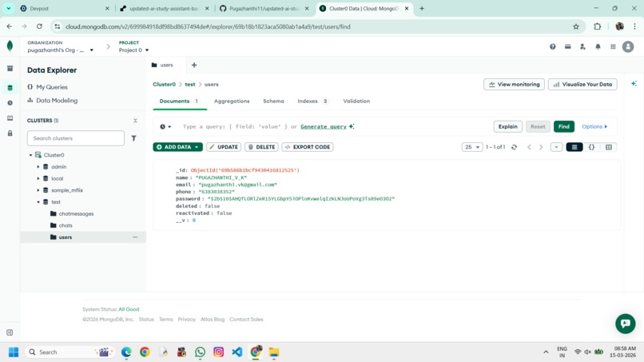Go to the previous page of documents
Viewport: 644px width, 362px height.
(529, 147)
